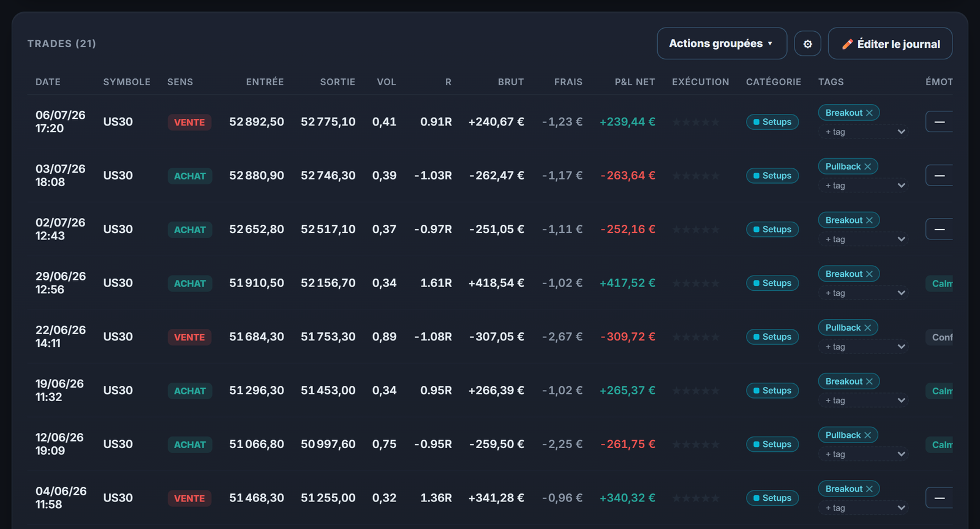
Task: Click the Setups category on 22/06/26 trade
Action: pyautogui.click(x=772, y=337)
